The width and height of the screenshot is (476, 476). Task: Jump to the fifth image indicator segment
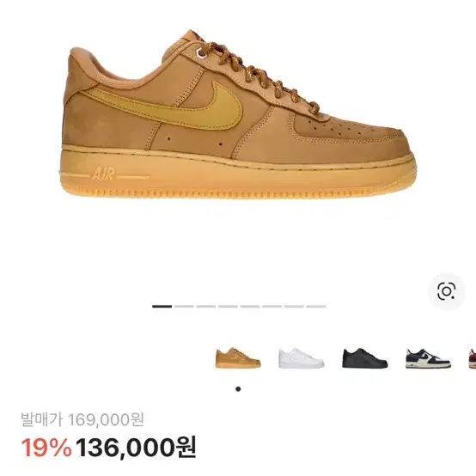point(250,306)
